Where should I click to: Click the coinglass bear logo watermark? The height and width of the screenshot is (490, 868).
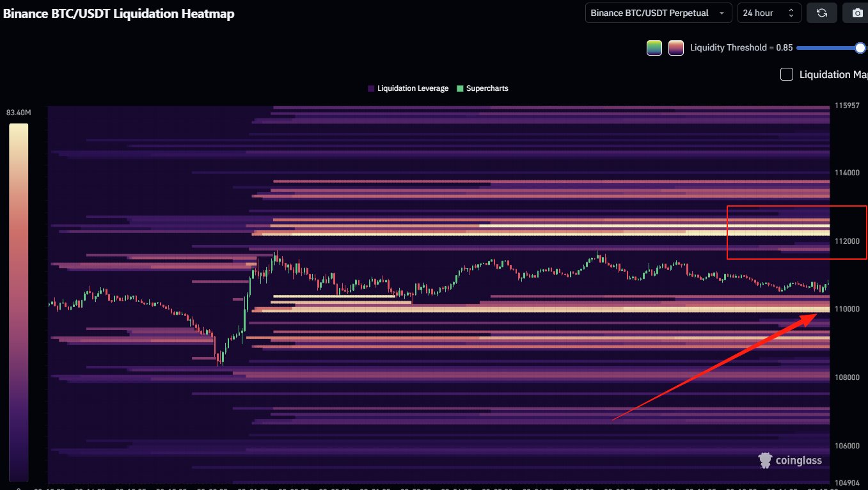click(765, 460)
